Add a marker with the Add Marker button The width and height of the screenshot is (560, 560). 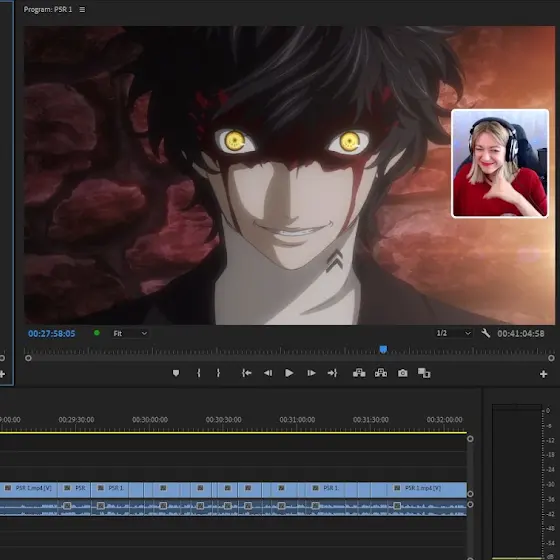[x=176, y=373]
